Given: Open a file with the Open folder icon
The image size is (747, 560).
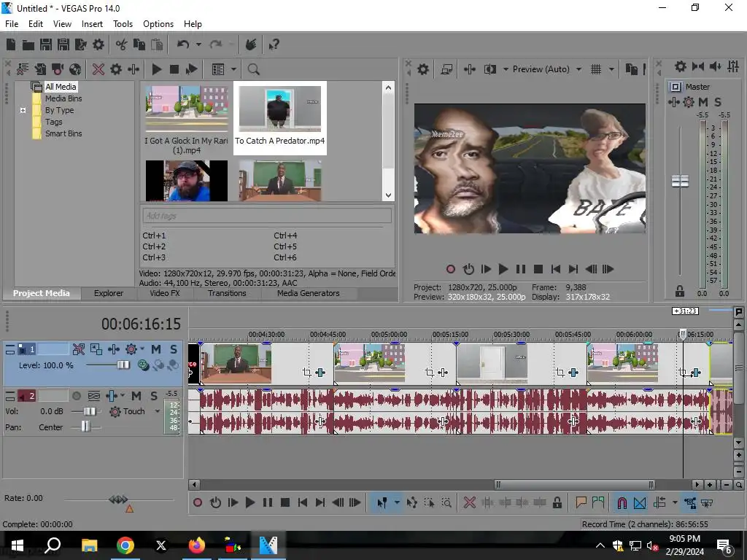Looking at the screenshot, I should point(28,44).
